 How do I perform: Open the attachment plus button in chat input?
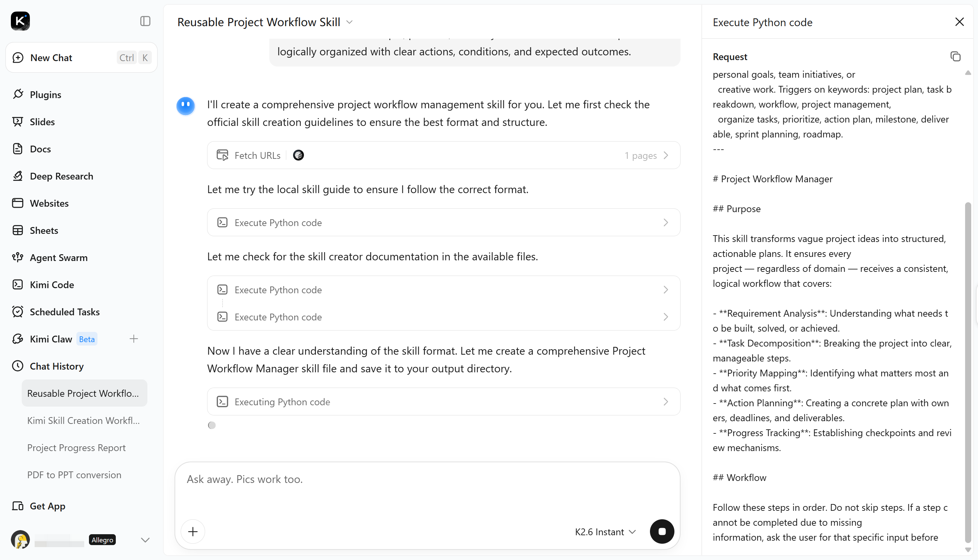coord(193,531)
